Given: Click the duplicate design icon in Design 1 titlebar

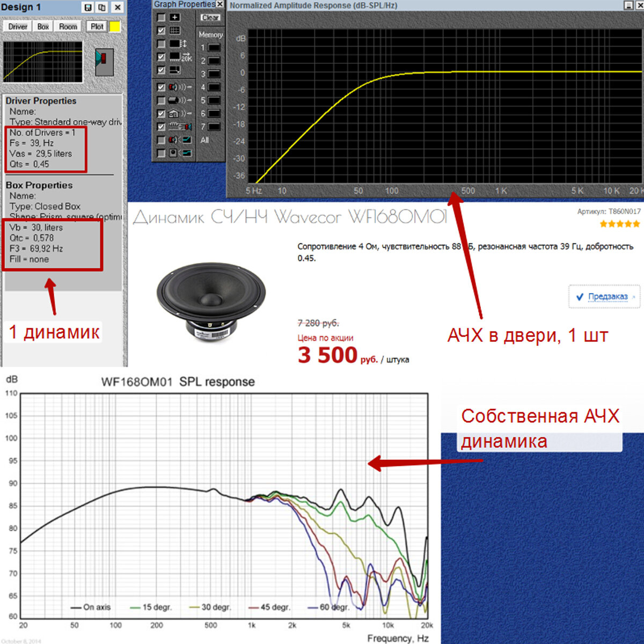Looking at the screenshot, I should coord(102,8).
